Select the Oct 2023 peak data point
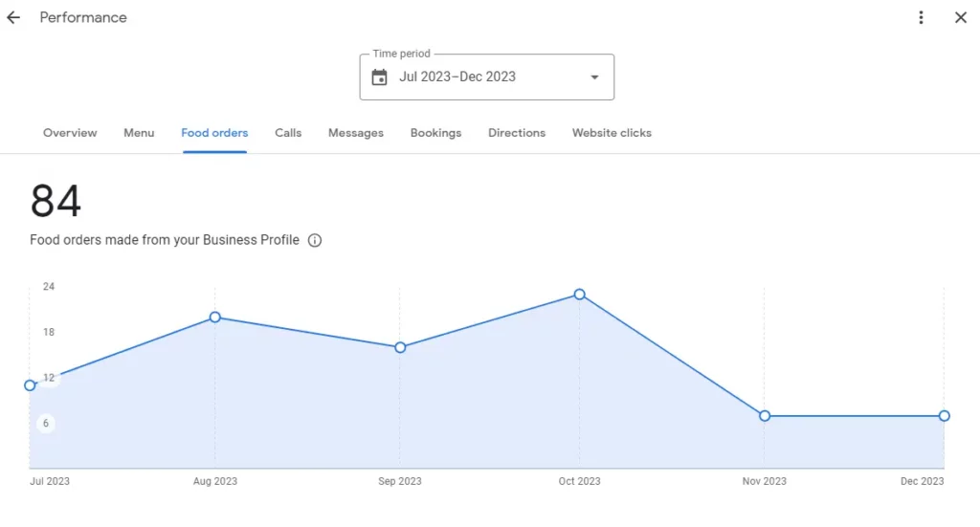The image size is (980, 527). pyautogui.click(x=579, y=295)
